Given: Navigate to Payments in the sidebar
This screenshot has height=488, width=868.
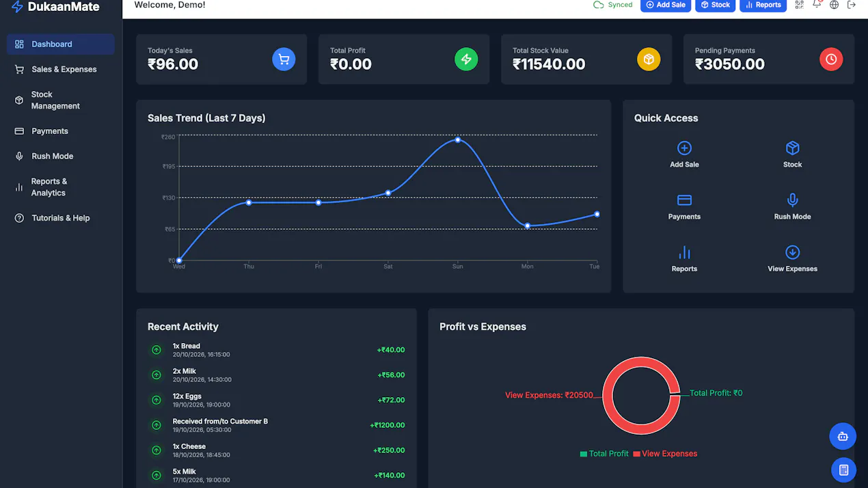Looking at the screenshot, I should 61,131.
